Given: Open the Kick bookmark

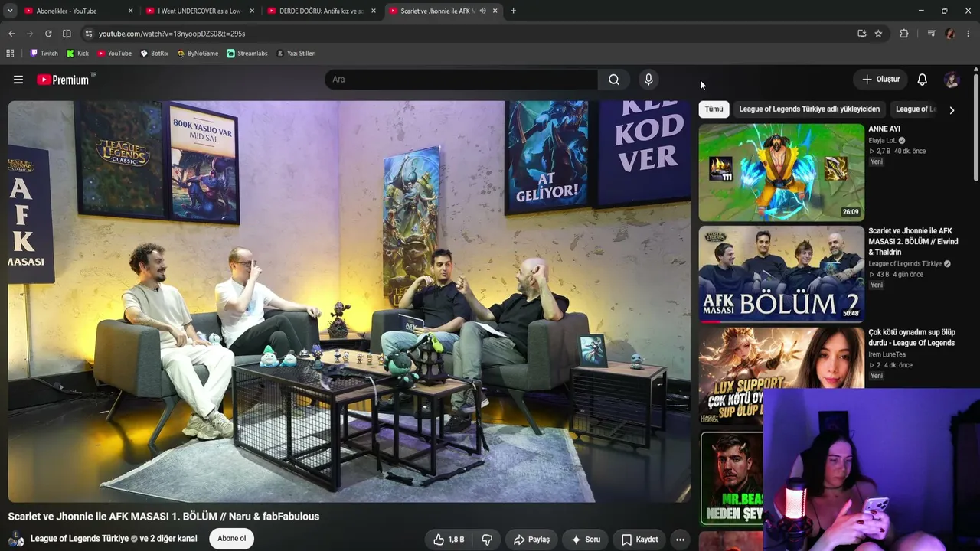Looking at the screenshot, I should (x=78, y=54).
